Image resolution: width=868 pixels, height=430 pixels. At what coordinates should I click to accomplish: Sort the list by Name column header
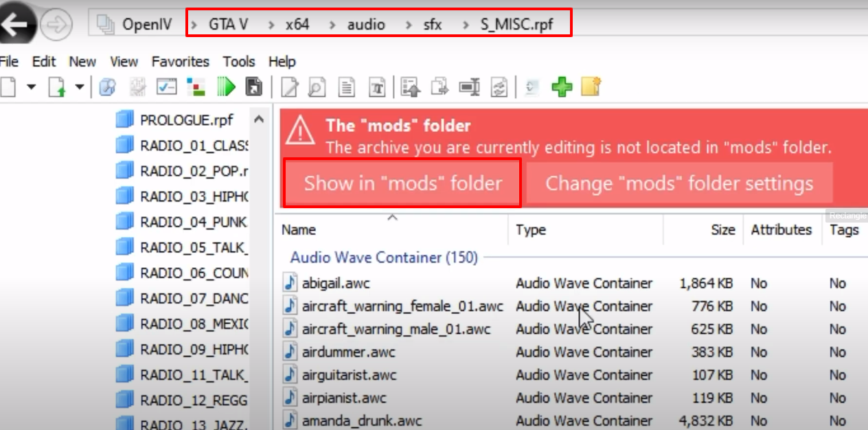393,230
